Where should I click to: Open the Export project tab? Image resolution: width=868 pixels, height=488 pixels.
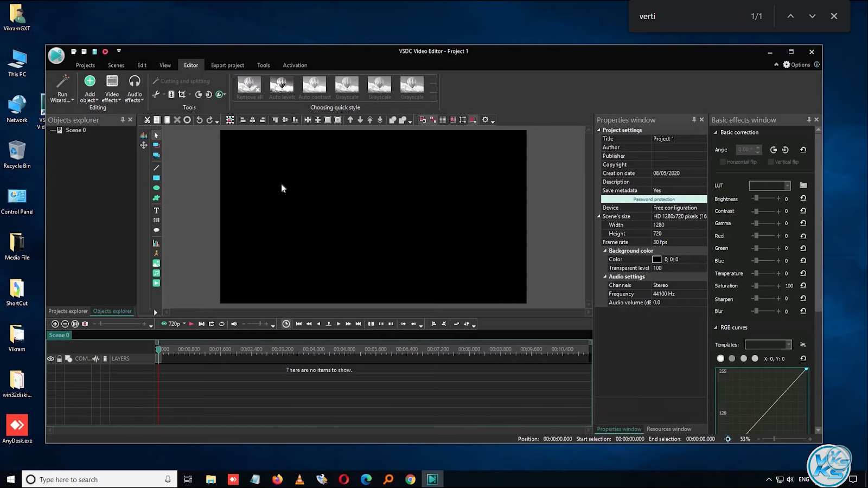[227, 65]
